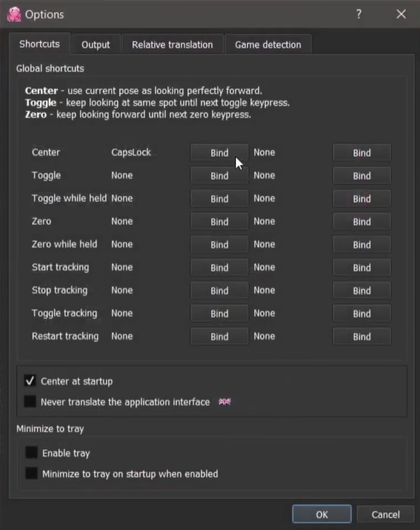420x530 pixels.
Task: Click the opentrack octopus icon in title bar
Action: (14, 15)
